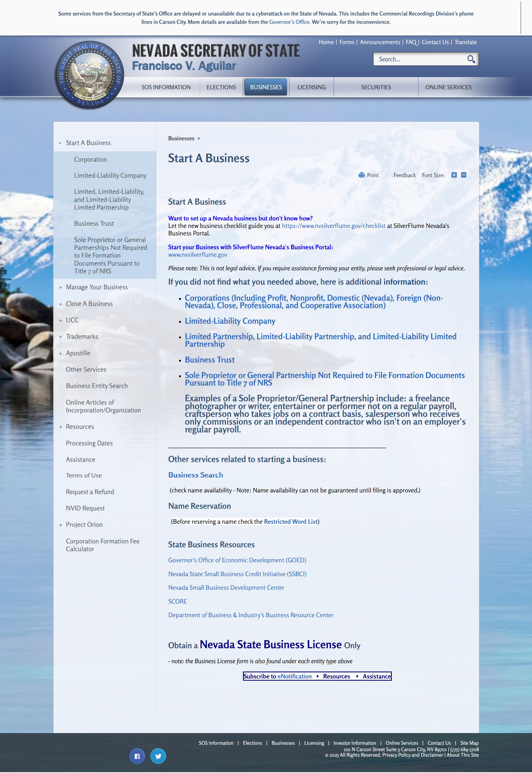
Task: Click into the Search input field
Action: click(x=418, y=59)
